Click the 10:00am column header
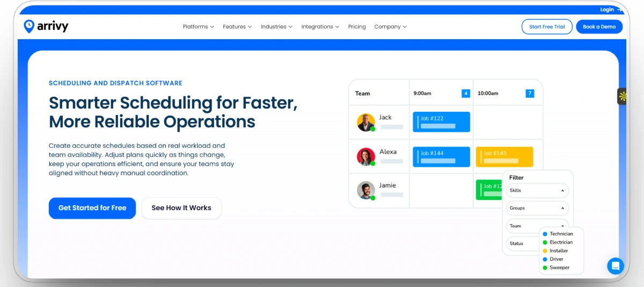Image resolution: width=644 pixels, height=287 pixels. click(x=488, y=94)
